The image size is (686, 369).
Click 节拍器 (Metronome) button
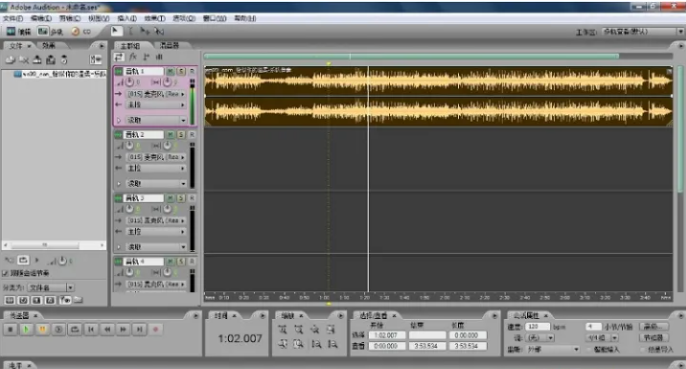pyautogui.click(x=654, y=338)
